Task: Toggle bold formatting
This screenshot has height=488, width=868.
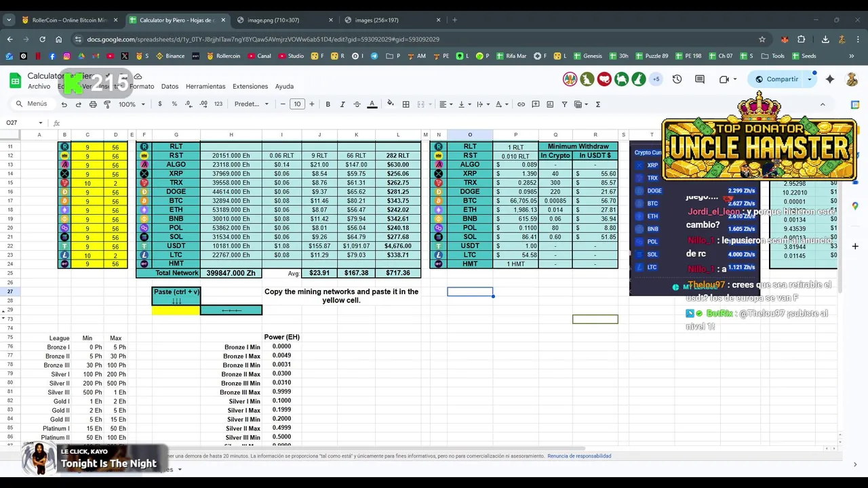Action: pos(328,104)
